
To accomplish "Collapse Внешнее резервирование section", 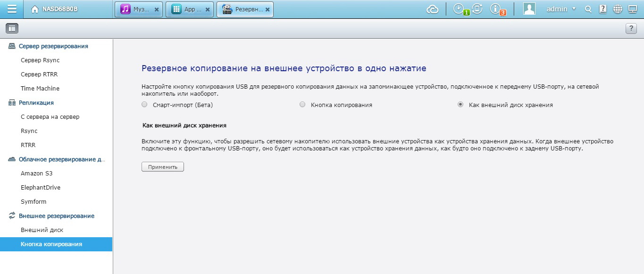I will [x=57, y=216].
